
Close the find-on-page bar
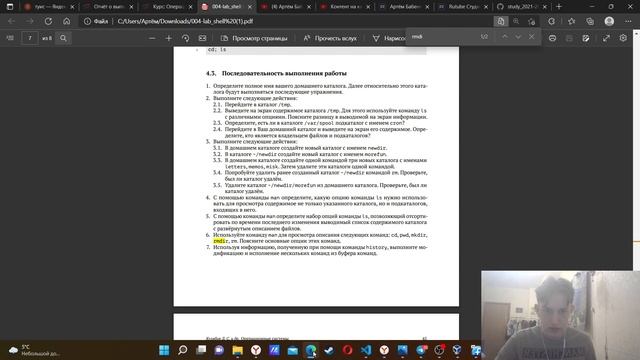tap(531, 37)
